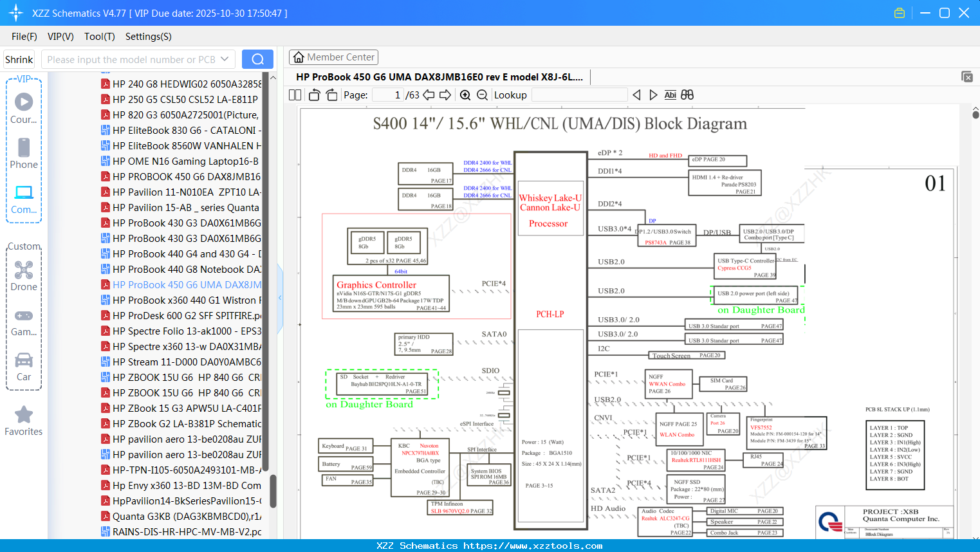980x552 pixels.
Task: Click the page number input box
Action: [388, 95]
